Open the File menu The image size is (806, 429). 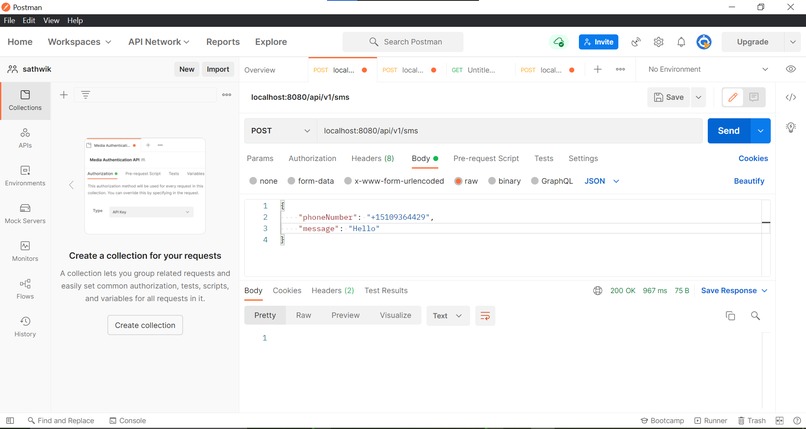coord(9,21)
